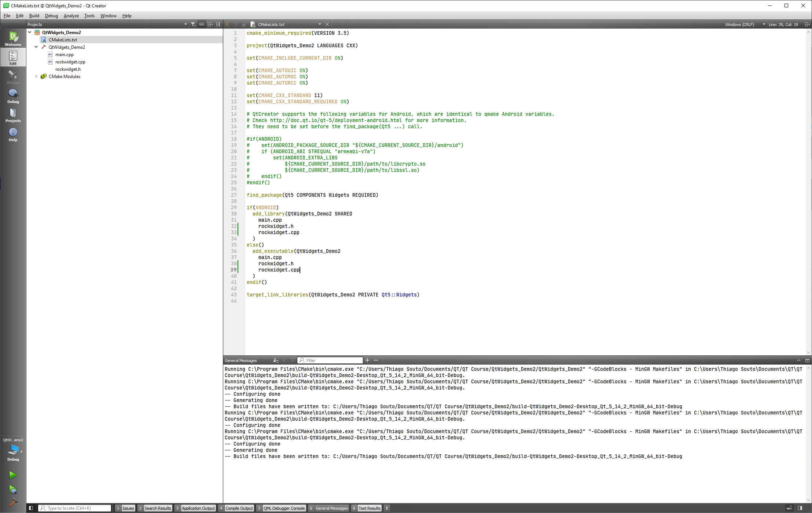The width and height of the screenshot is (812, 513).
Task: Click the output pane vertical scrollbar
Action: (808, 434)
